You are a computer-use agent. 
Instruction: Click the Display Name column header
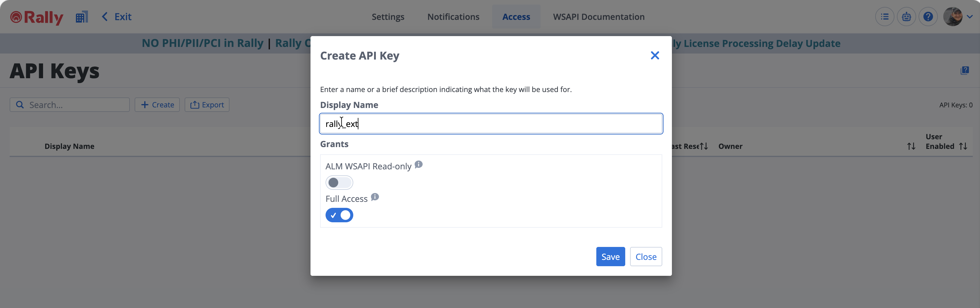[x=69, y=146]
